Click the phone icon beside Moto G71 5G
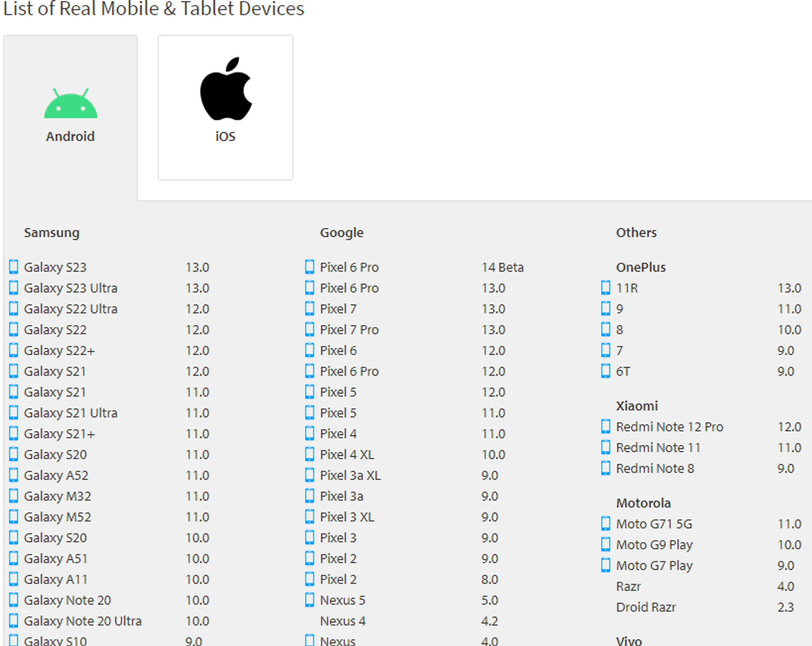The height and width of the screenshot is (646, 812). pyautogui.click(x=605, y=523)
